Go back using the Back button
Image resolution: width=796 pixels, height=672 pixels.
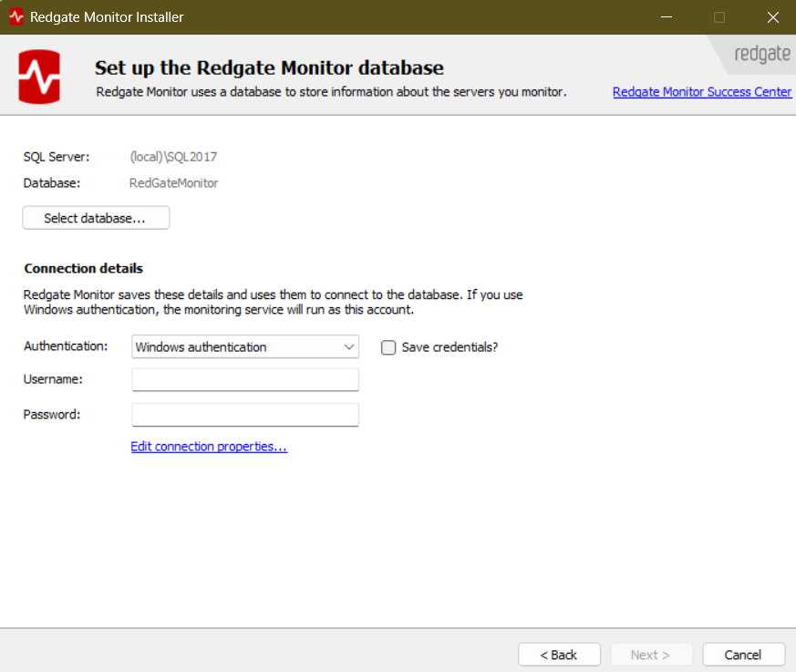point(559,655)
